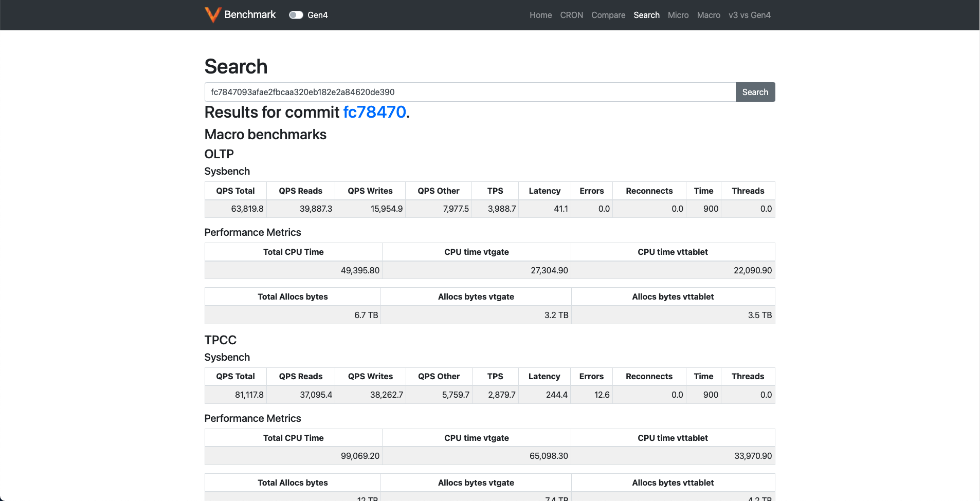The height and width of the screenshot is (501, 980).
Task: Go to the Micro benchmarks page
Action: click(678, 15)
